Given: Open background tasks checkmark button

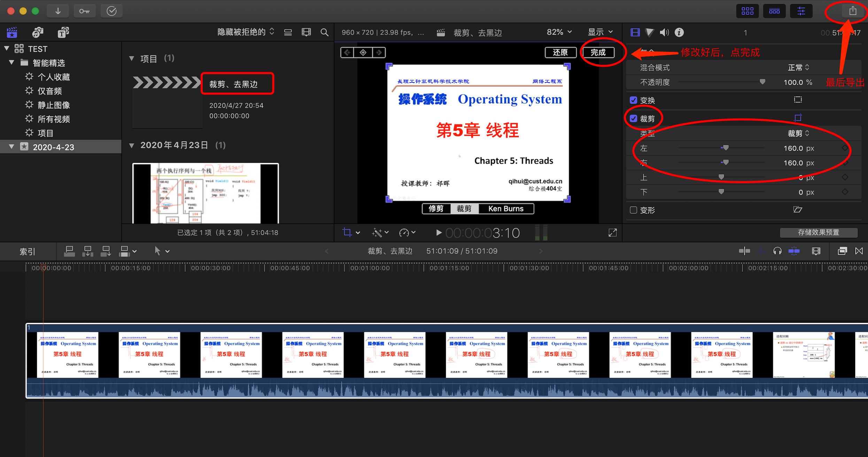Looking at the screenshot, I should point(111,11).
